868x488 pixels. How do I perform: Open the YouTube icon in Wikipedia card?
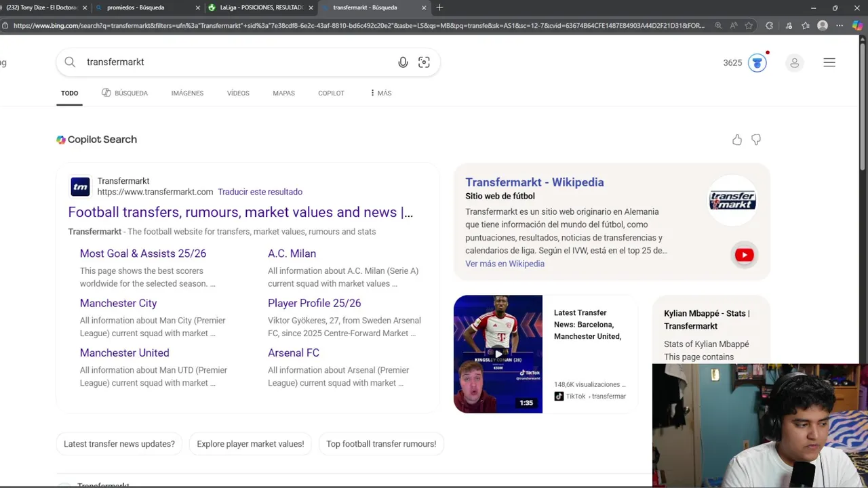tap(744, 255)
